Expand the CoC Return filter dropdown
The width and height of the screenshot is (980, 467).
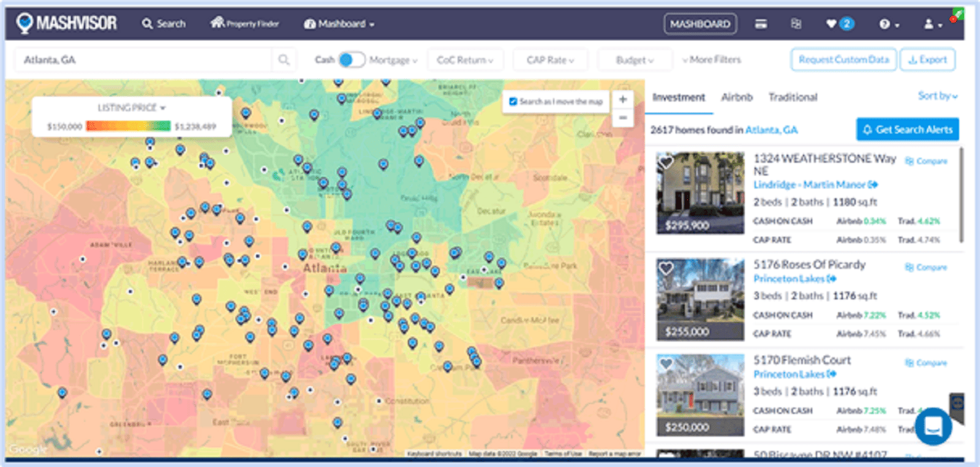coord(465,60)
